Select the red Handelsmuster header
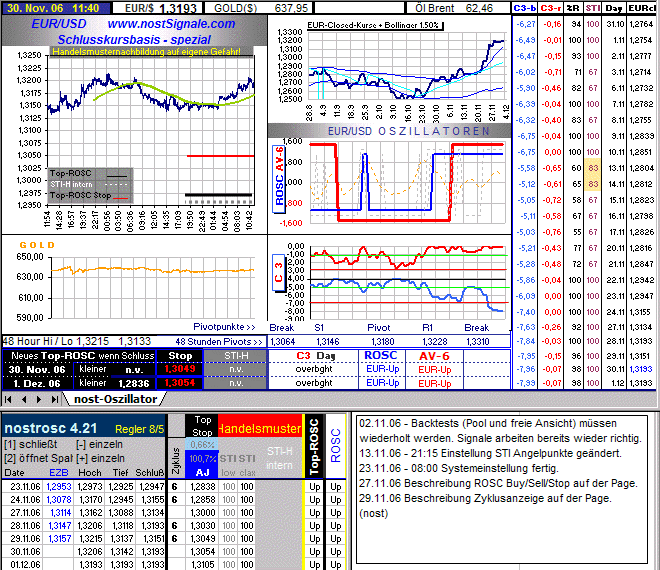Screen dimensions: 660x570 tap(260, 429)
